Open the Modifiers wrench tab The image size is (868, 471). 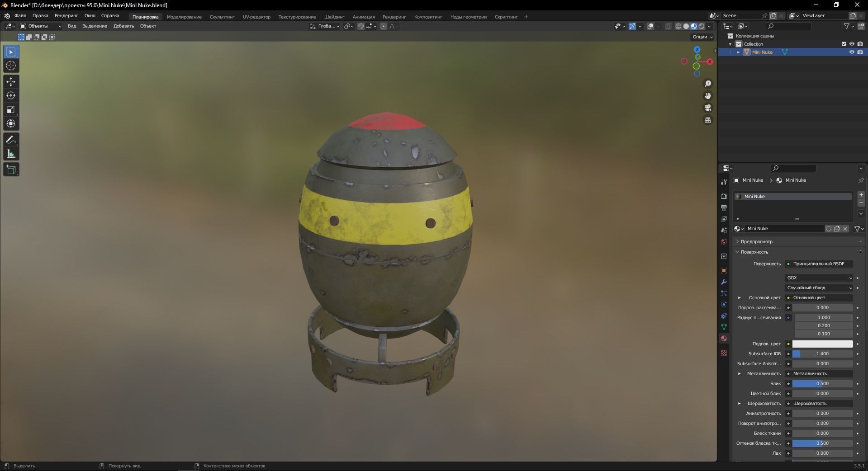click(724, 282)
